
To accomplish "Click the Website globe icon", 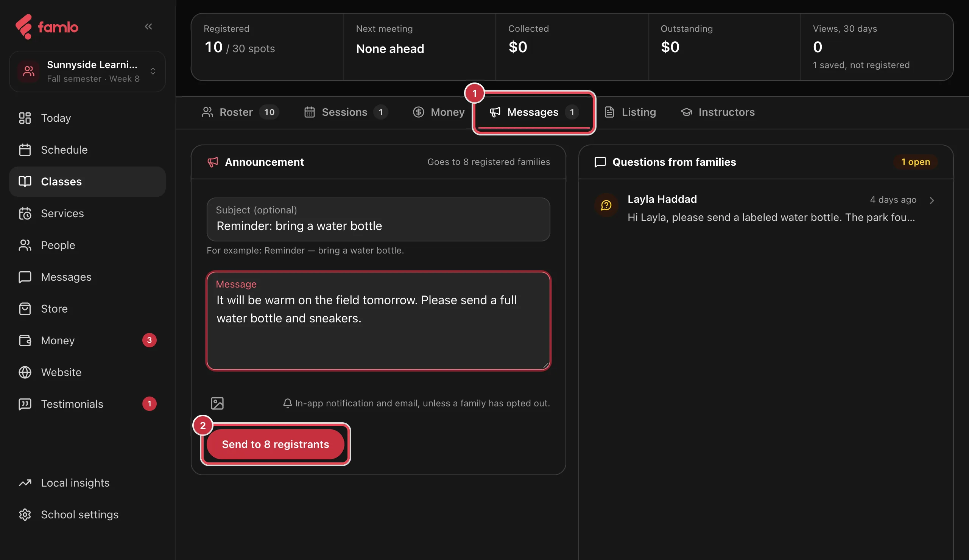I will (25, 372).
